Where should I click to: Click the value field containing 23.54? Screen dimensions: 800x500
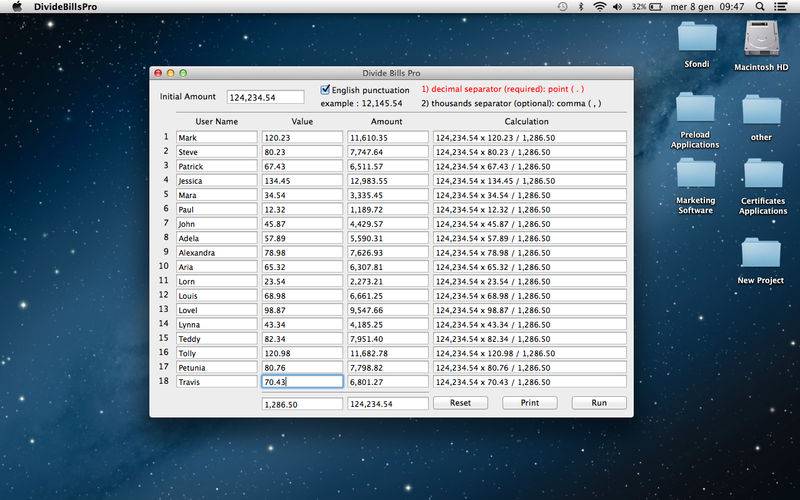pyautogui.click(x=302, y=281)
